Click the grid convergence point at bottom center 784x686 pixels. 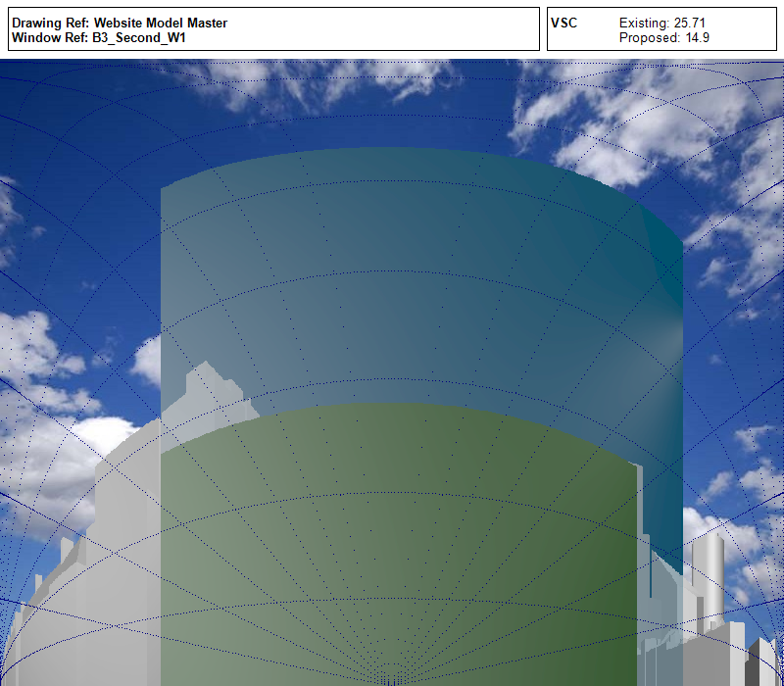392,678
